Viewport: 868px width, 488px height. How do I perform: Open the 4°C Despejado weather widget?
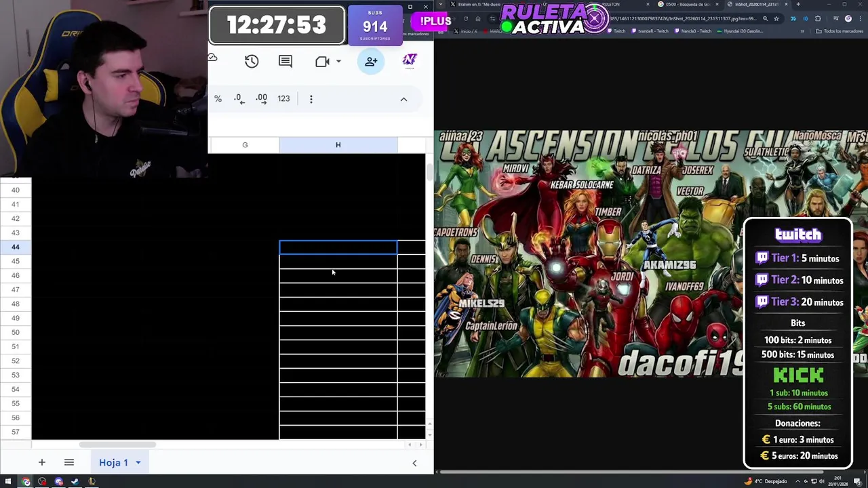tap(766, 481)
